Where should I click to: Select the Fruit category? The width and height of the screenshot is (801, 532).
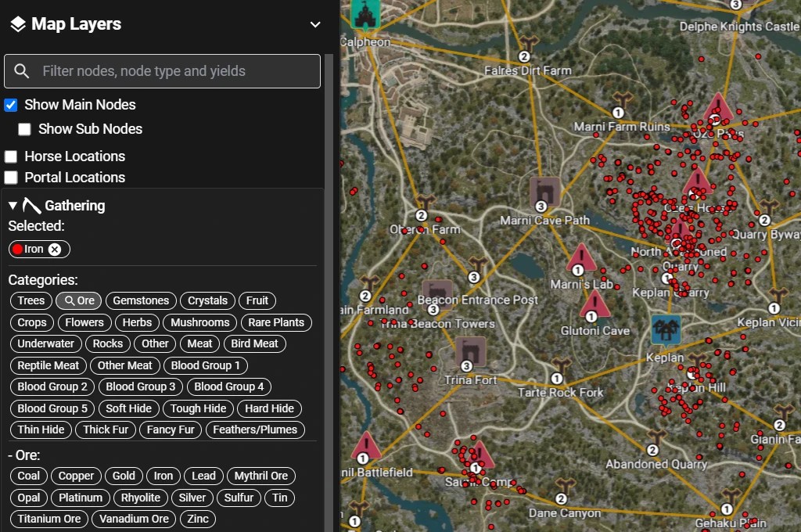pyautogui.click(x=257, y=300)
